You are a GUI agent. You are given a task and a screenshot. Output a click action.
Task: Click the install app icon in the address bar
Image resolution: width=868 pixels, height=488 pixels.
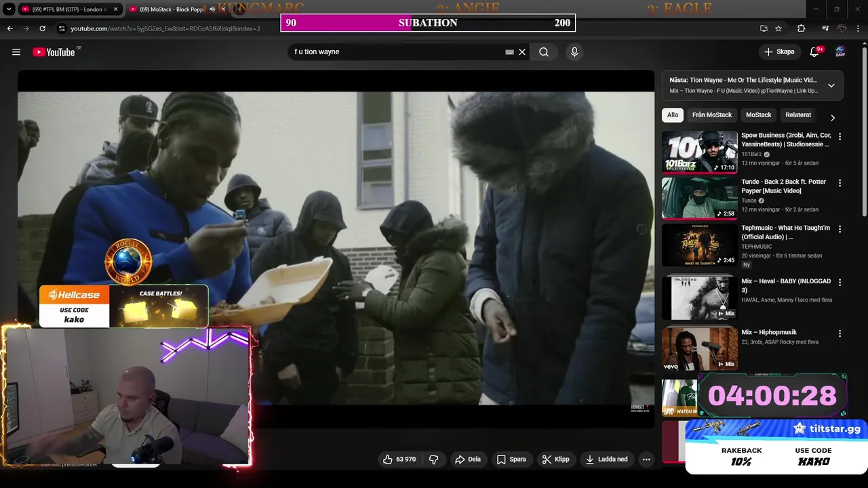point(764,28)
